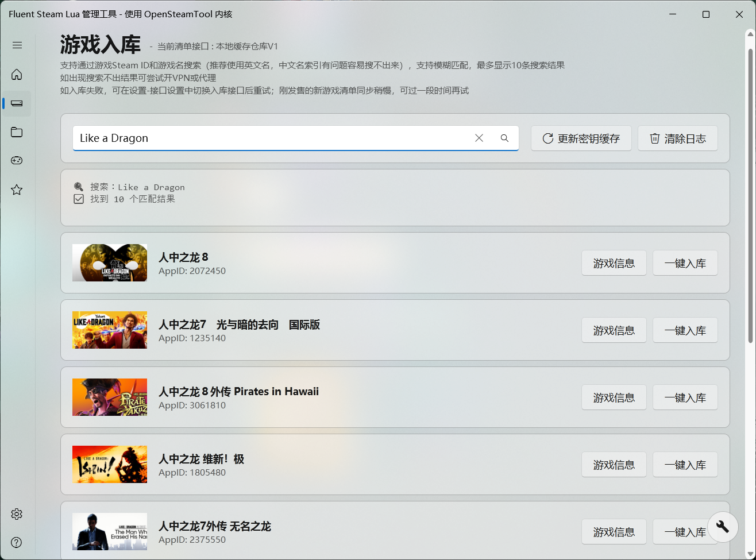Open the help question mark icon
This screenshot has height=560, width=756.
[17, 542]
